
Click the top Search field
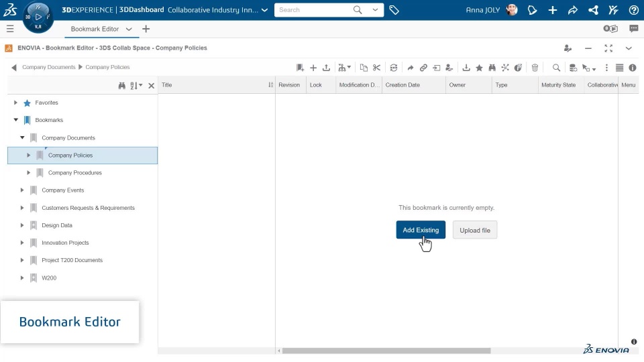(313, 10)
